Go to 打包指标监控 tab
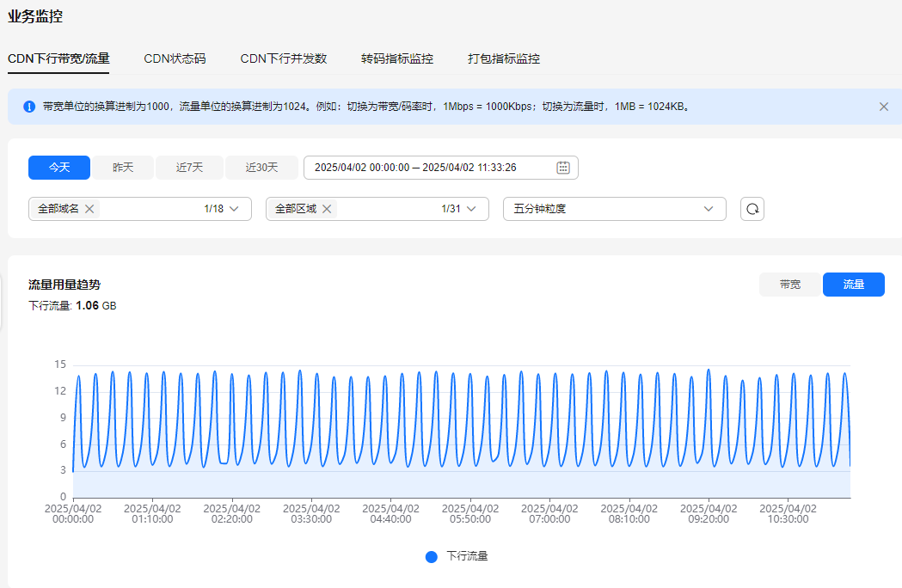902x588 pixels. point(504,58)
